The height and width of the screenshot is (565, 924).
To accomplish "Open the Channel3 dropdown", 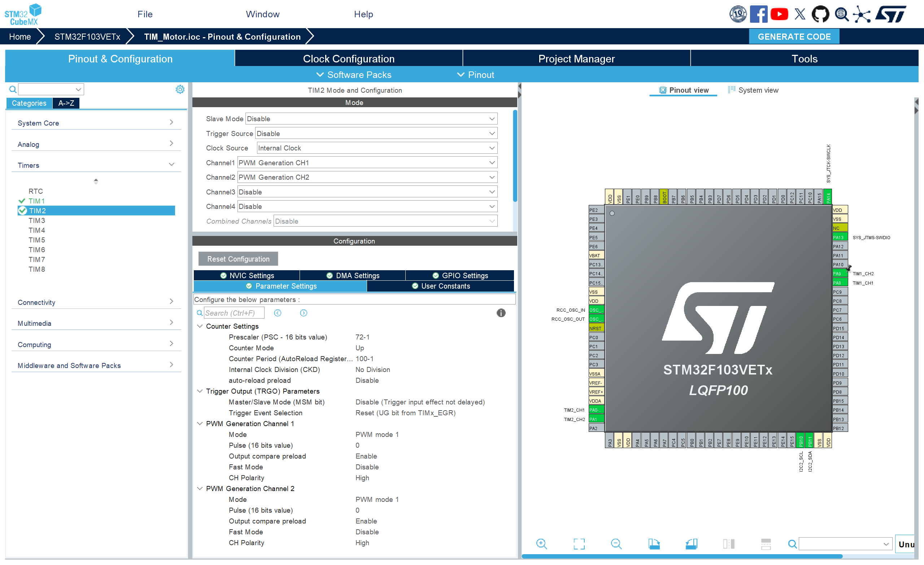I will point(367,192).
